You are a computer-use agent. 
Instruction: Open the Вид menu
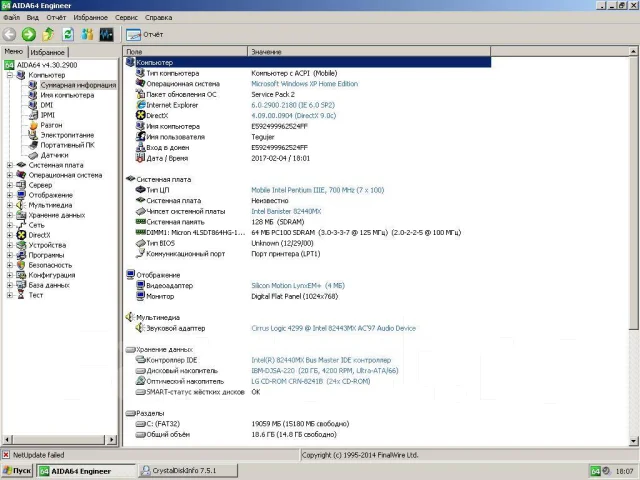(33, 18)
